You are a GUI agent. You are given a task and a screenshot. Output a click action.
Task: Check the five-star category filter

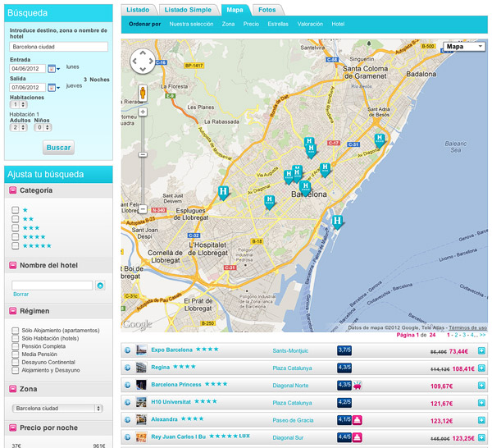pos(15,245)
